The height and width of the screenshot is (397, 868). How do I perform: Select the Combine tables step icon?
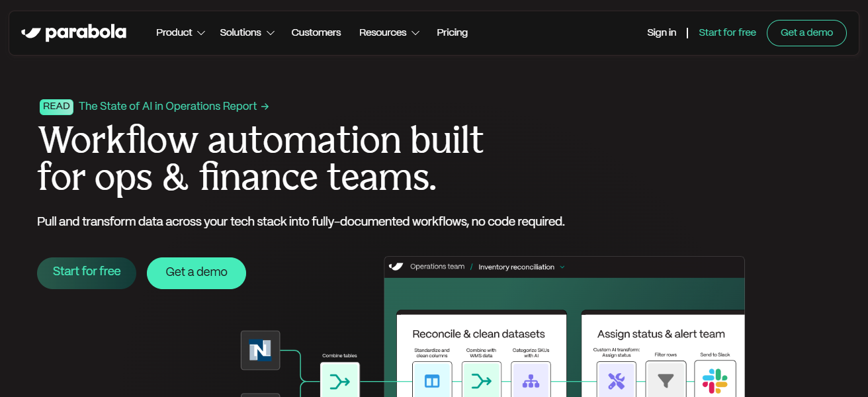point(339,381)
